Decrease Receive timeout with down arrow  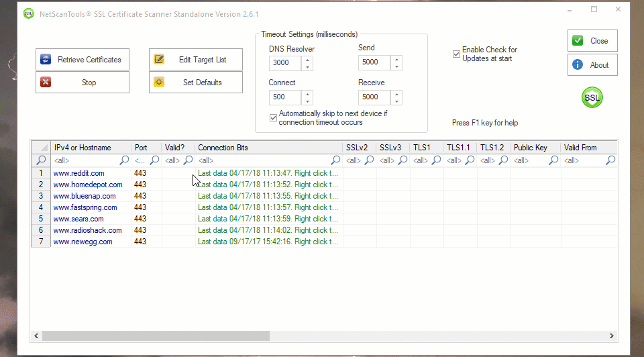tap(396, 101)
